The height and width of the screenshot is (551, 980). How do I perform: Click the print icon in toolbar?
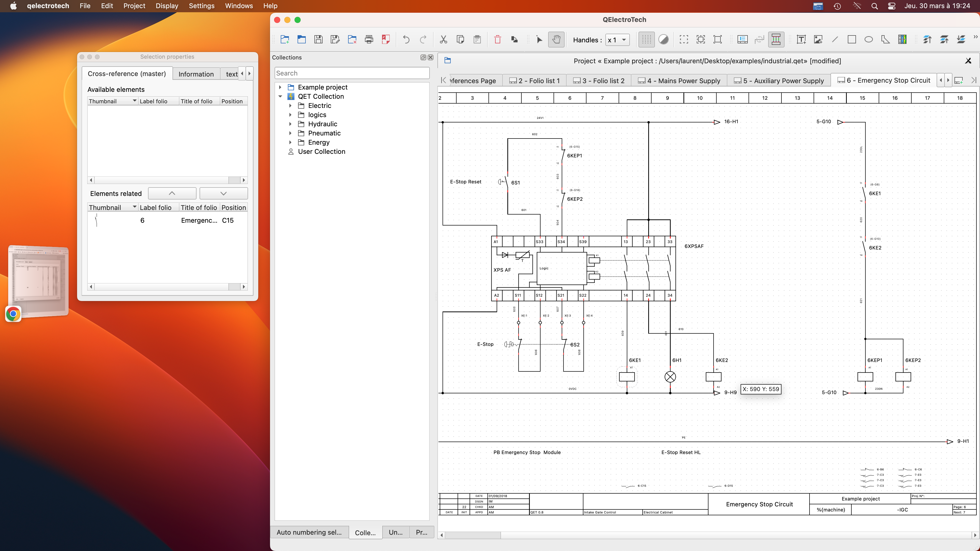coord(369,40)
